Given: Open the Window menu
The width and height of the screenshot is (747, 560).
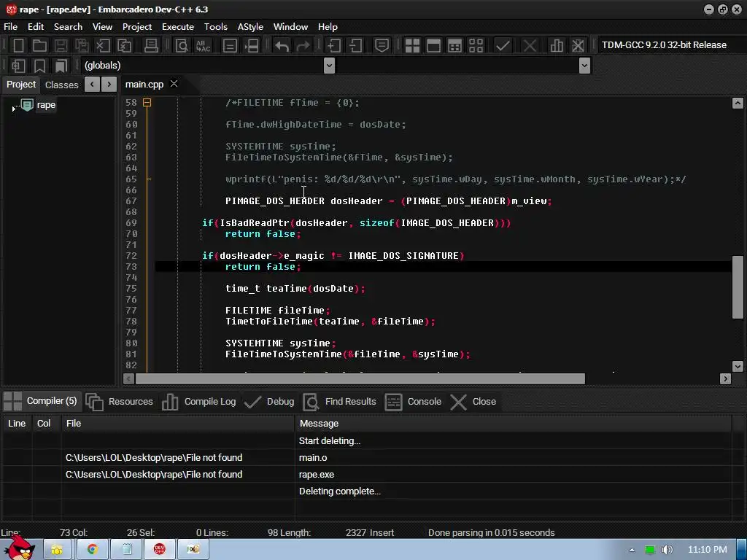Looking at the screenshot, I should (290, 27).
